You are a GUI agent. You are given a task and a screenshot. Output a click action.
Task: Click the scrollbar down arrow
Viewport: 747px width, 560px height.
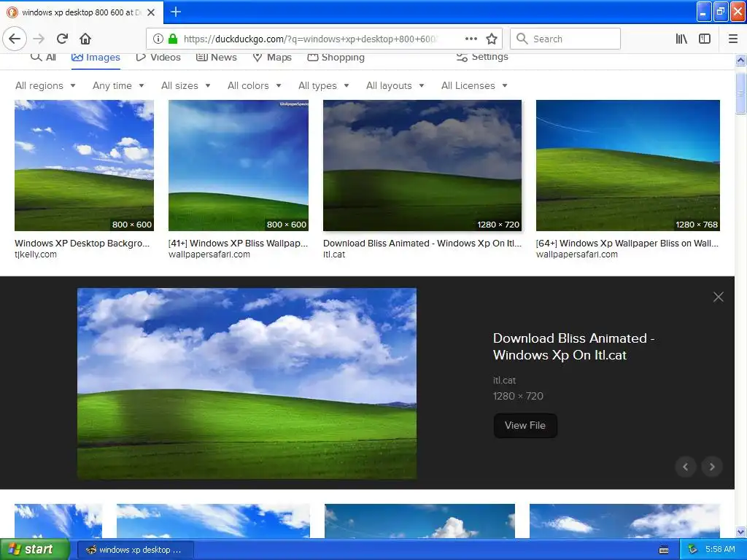click(741, 532)
